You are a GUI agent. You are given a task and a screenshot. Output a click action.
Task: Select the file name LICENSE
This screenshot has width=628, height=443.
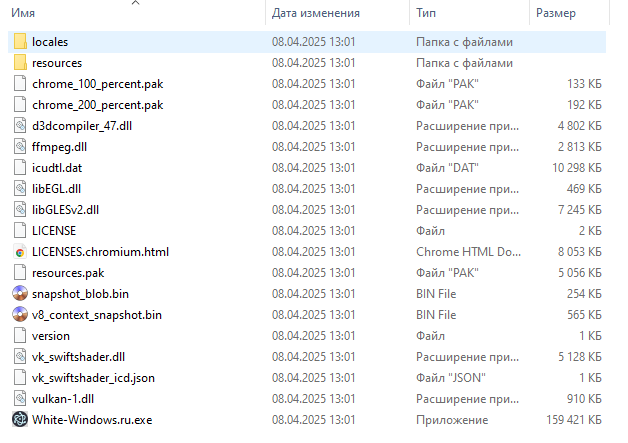54,231
